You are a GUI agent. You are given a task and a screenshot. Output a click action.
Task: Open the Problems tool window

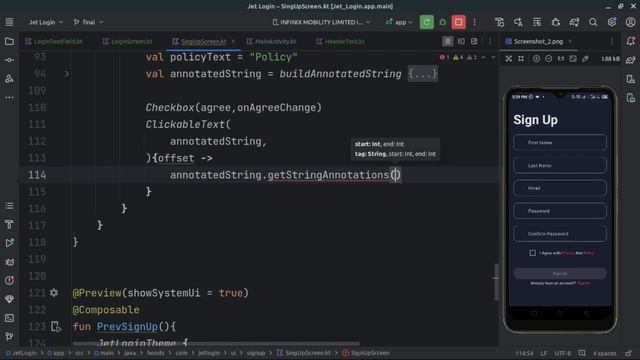tap(9, 280)
